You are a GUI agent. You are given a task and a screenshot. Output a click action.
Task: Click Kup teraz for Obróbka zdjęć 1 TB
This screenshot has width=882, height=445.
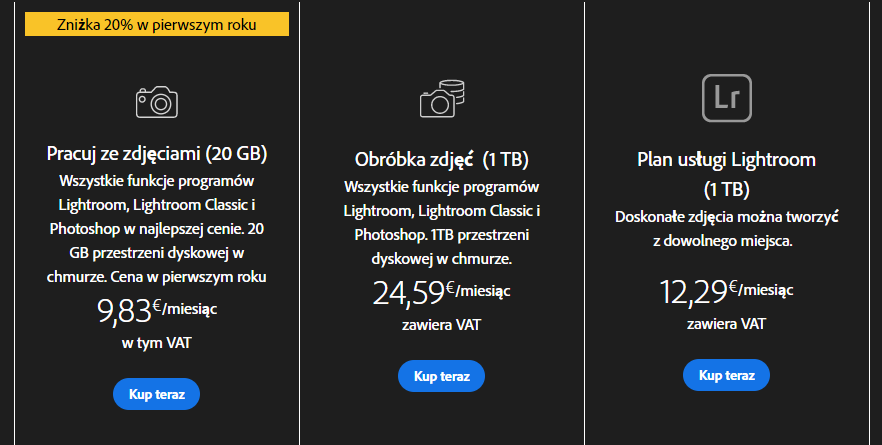[x=442, y=376]
